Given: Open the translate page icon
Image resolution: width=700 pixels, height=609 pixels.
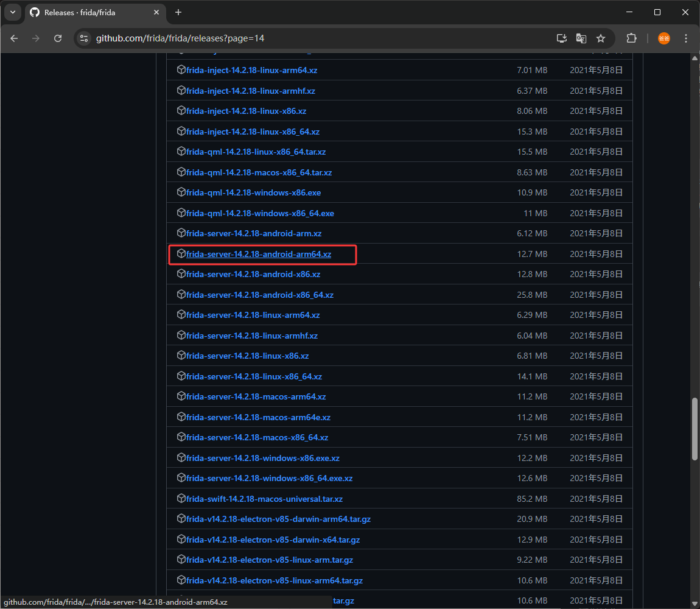Looking at the screenshot, I should [581, 38].
